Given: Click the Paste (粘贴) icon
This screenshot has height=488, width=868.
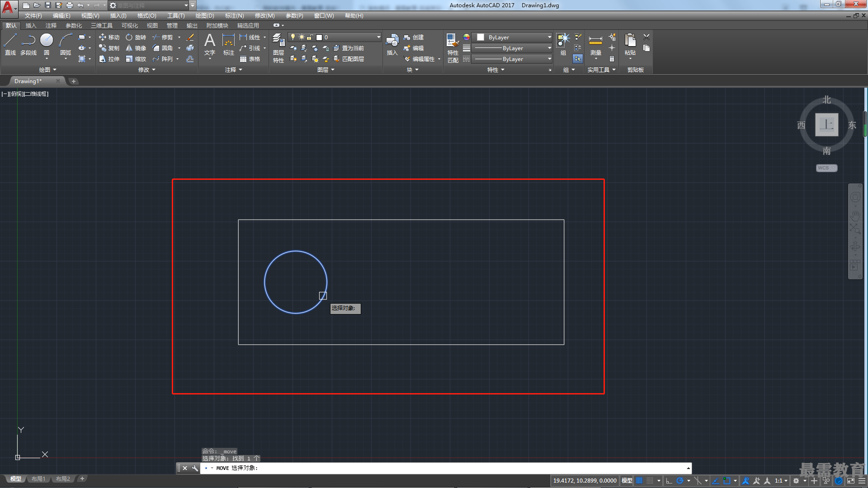Looking at the screenshot, I should [x=630, y=44].
